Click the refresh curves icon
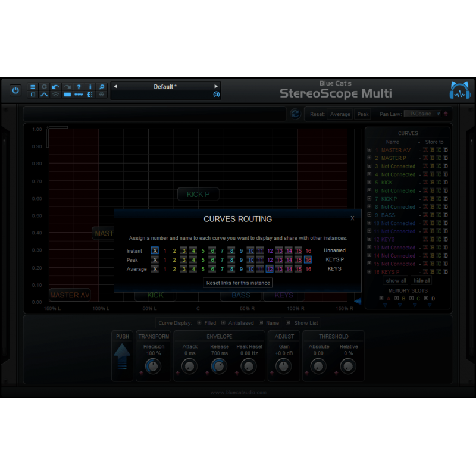This screenshot has height=476, width=476. pos(295,114)
